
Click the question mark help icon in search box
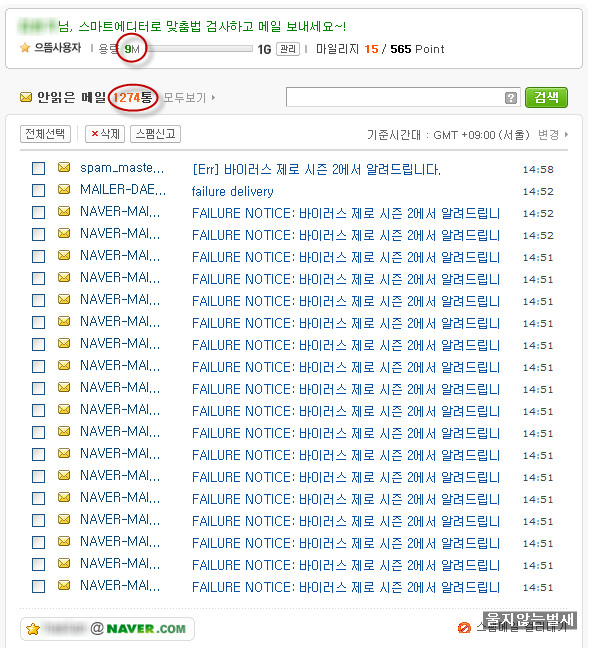(511, 98)
